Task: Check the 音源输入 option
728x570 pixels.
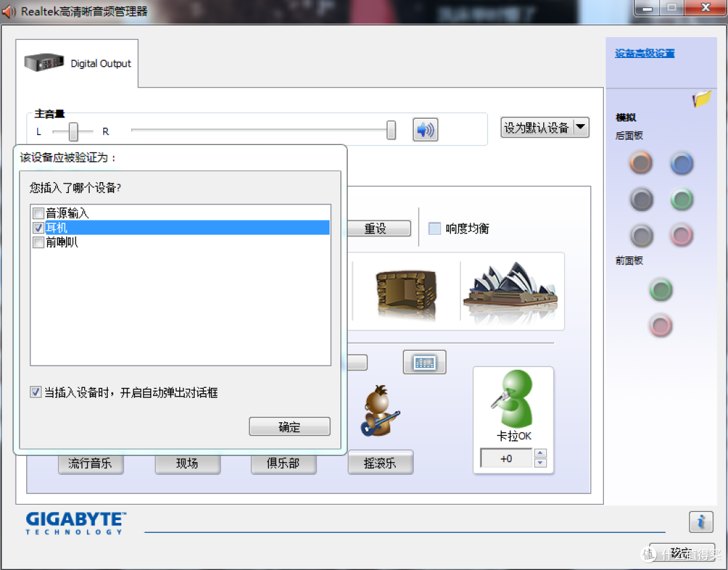Action: click(38, 214)
